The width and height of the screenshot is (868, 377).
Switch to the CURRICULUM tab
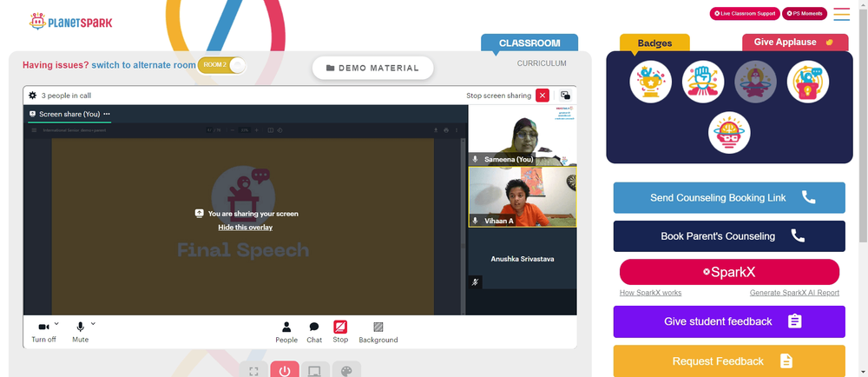click(542, 63)
